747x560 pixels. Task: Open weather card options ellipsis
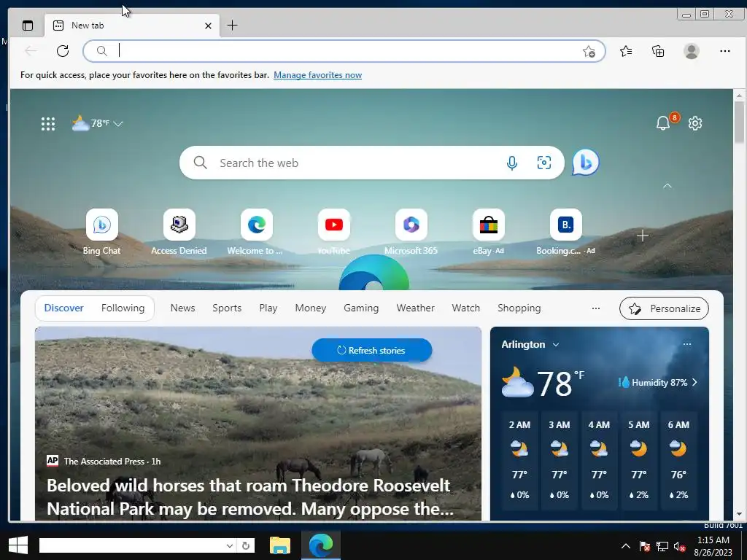[687, 344]
